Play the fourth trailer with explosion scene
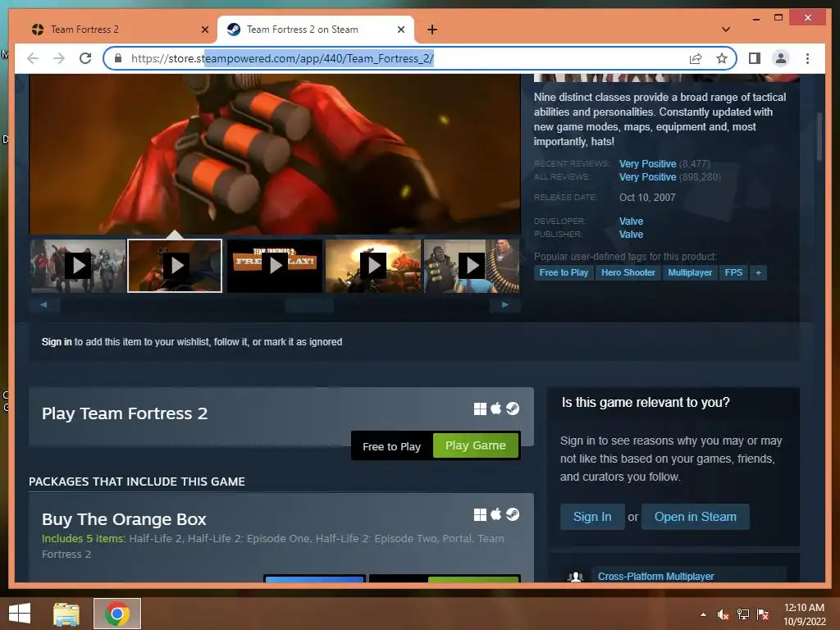Viewport: 840px width, 630px height. (373, 266)
